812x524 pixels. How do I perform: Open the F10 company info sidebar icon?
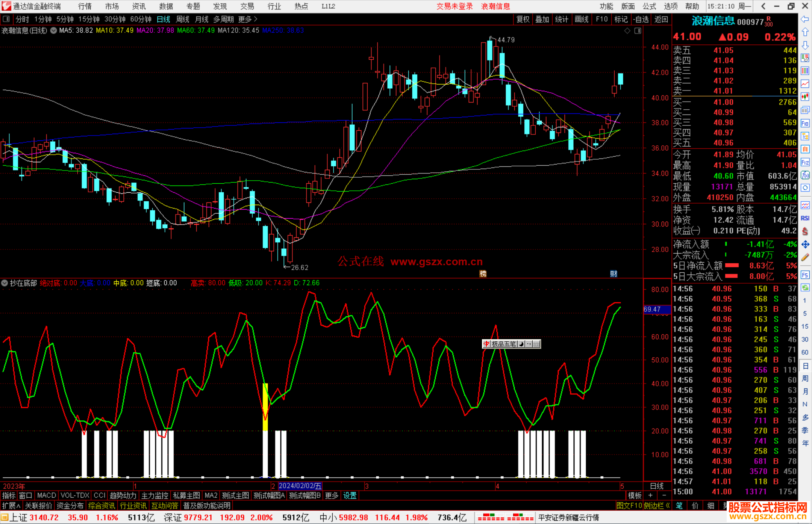[x=805, y=123]
